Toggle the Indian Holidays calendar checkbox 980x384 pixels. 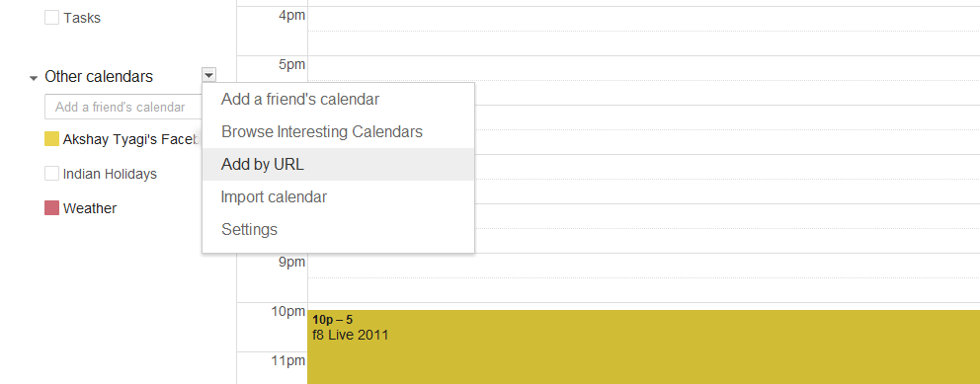[x=51, y=174]
